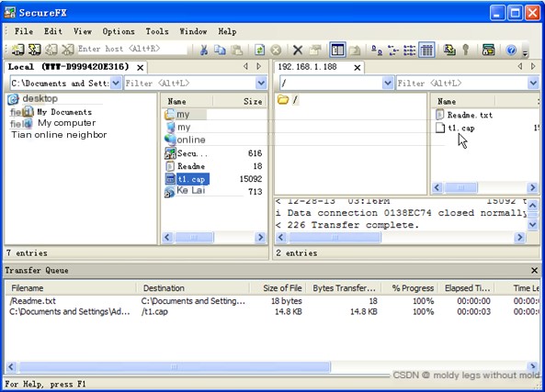Viewport: 545px width, 392px height.
Task: Open the Tools menu
Action: (157, 31)
